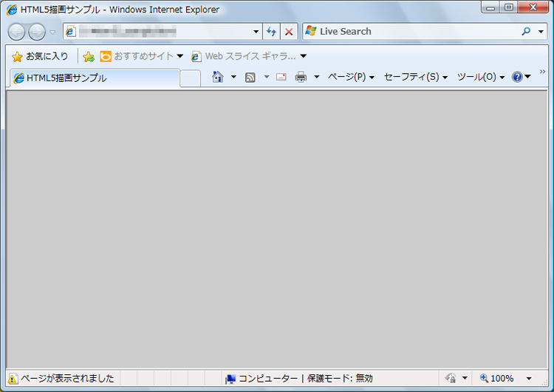Click in the Live Search box
554x392 pixels.
(x=410, y=32)
